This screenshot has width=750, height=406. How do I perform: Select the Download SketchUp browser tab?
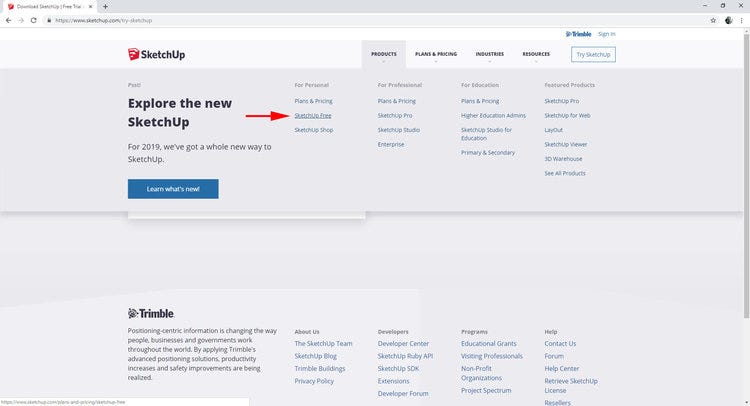pos(49,7)
